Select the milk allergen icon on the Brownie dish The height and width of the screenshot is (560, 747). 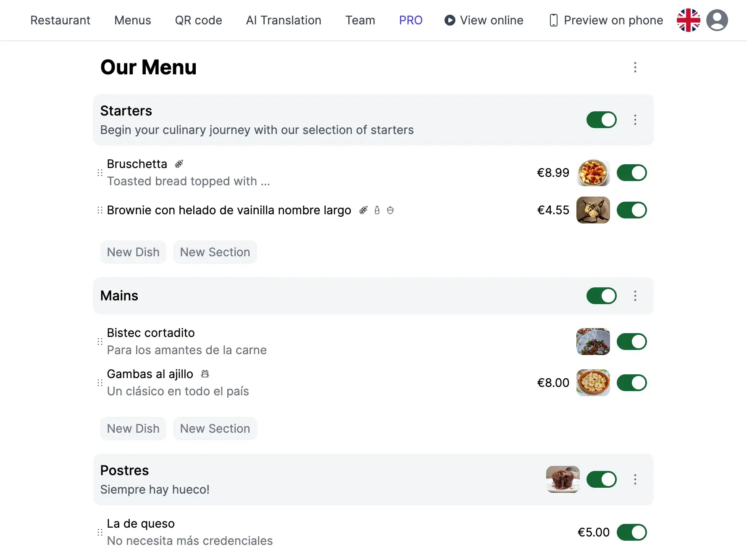[x=377, y=210]
